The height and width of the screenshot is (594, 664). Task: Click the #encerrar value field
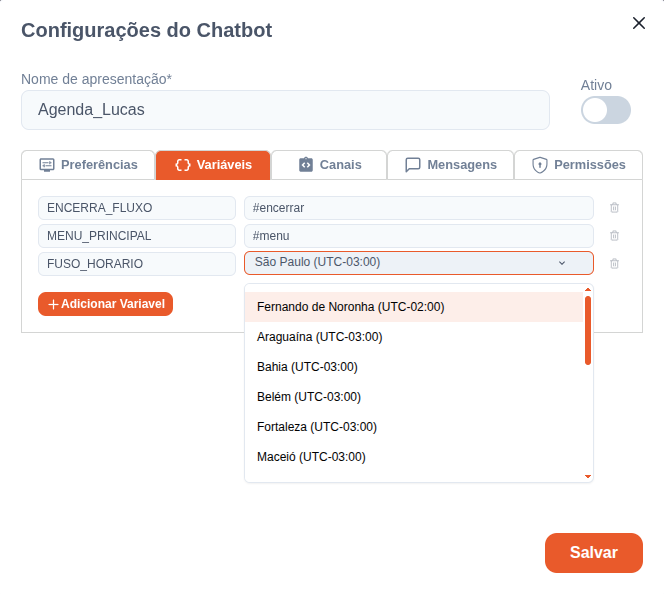[x=419, y=207]
